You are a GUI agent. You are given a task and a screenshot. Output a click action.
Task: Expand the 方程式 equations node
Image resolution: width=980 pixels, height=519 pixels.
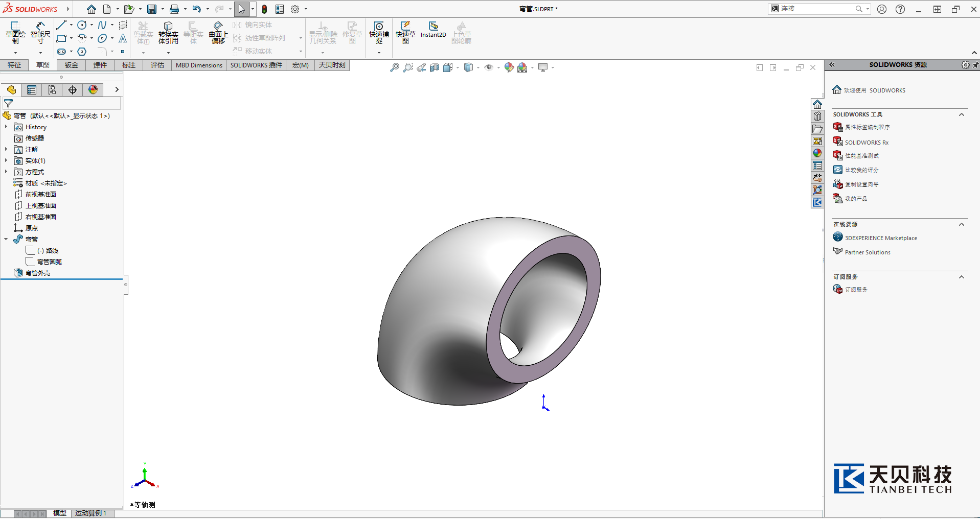[6, 172]
